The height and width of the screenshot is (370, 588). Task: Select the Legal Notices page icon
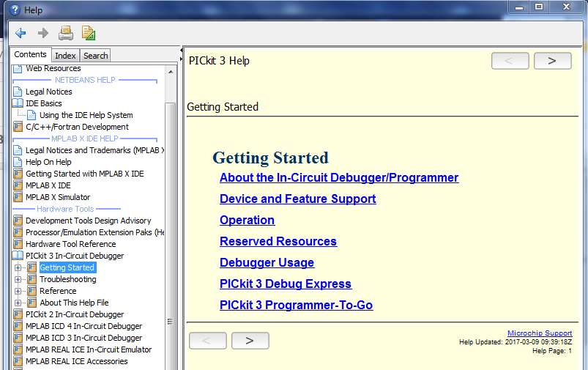click(x=18, y=92)
